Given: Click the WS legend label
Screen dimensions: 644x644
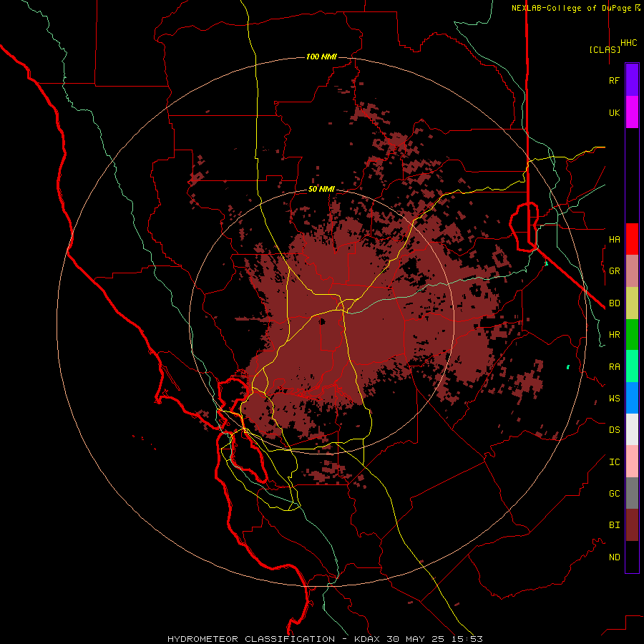Looking at the screenshot, I should tap(614, 398).
